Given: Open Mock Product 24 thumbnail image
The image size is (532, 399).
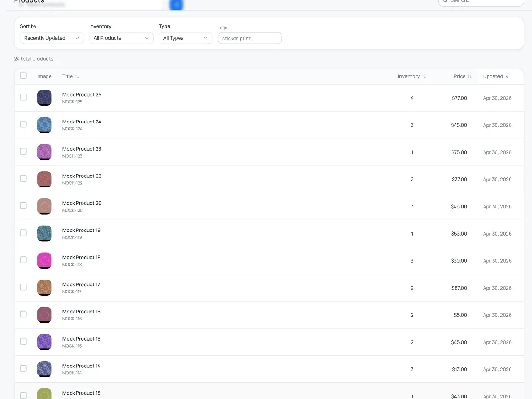Looking at the screenshot, I should coord(44,125).
